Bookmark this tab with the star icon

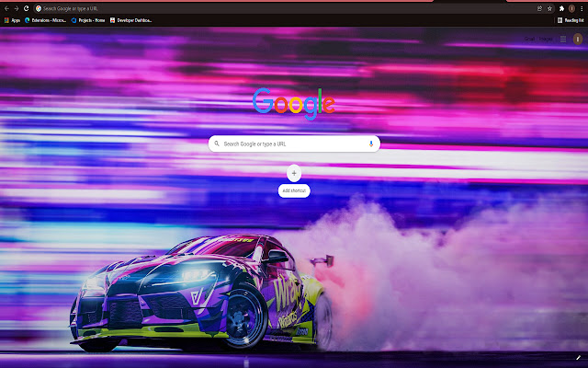(549, 8)
